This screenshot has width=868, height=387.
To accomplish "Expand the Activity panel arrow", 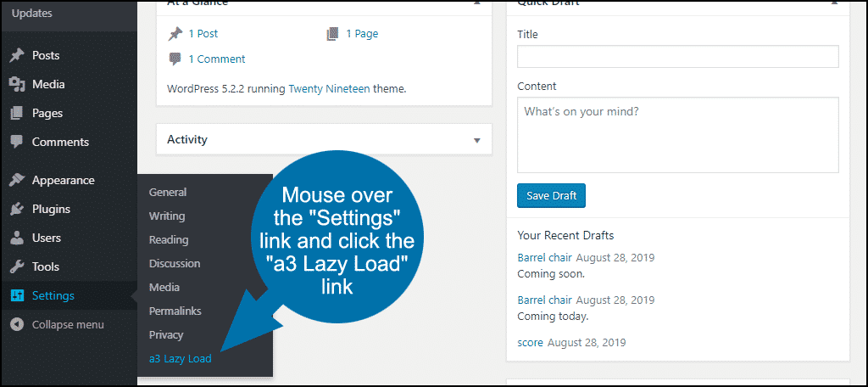I will tap(476, 140).
